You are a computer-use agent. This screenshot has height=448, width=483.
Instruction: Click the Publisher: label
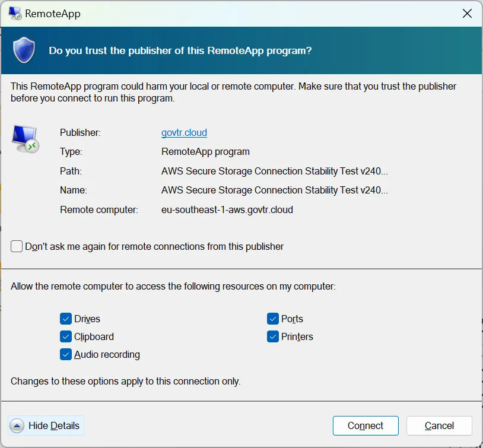point(80,132)
